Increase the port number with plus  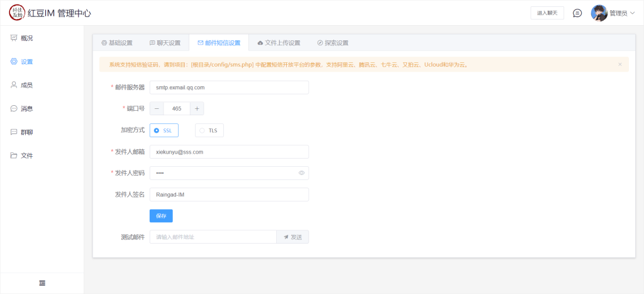coord(197,108)
